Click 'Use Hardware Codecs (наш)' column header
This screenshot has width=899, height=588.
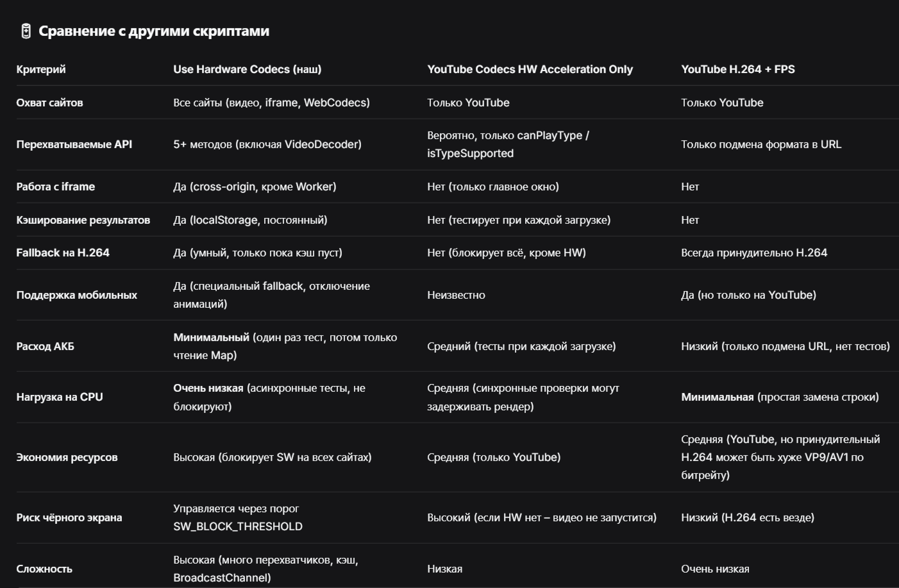[248, 69]
